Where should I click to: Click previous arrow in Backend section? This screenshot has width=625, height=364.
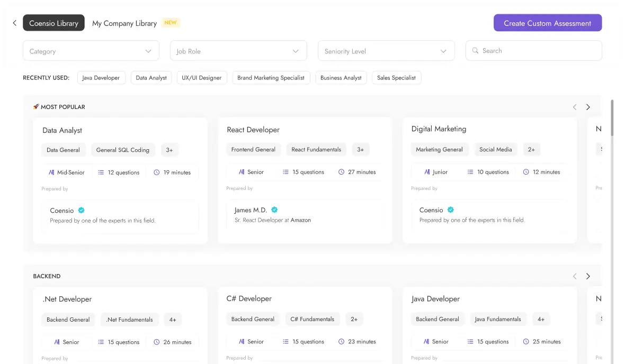[x=575, y=276]
